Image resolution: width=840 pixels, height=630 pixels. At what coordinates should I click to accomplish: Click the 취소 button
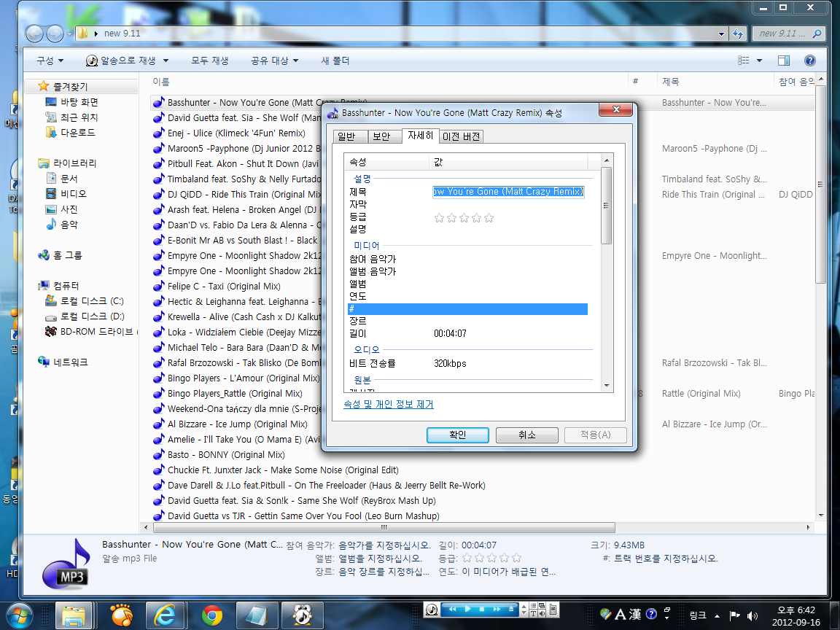526,435
